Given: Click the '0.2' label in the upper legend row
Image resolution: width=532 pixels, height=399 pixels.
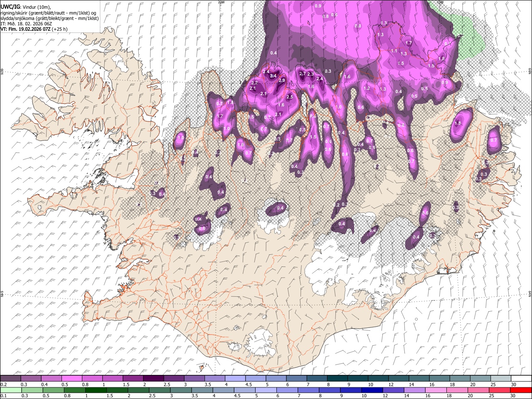Looking at the screenshot, I should [3, 384].
